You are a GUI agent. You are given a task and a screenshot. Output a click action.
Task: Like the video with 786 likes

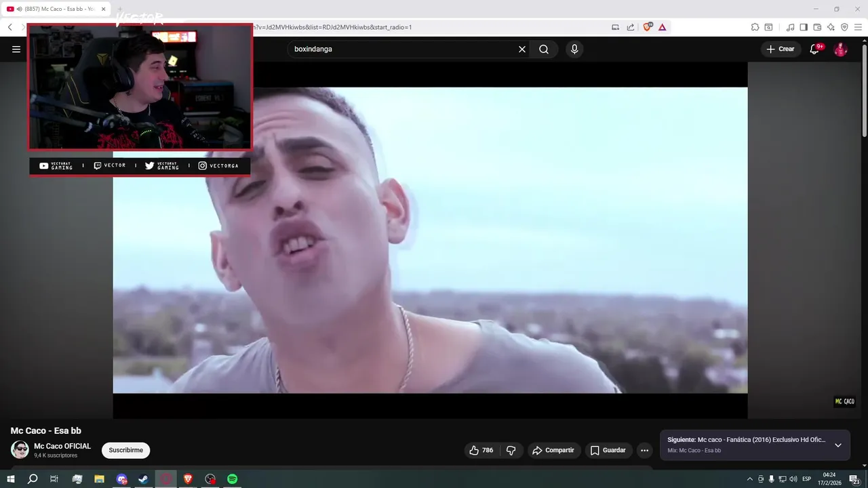481,451
